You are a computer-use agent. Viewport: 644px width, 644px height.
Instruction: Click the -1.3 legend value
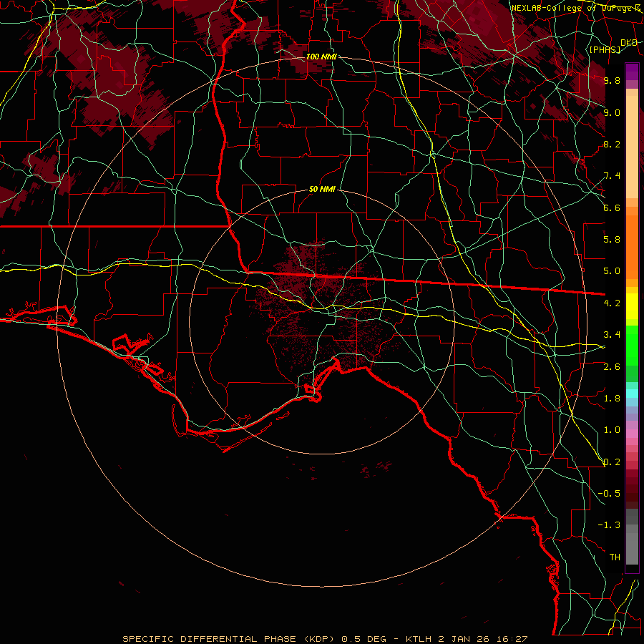609,525
